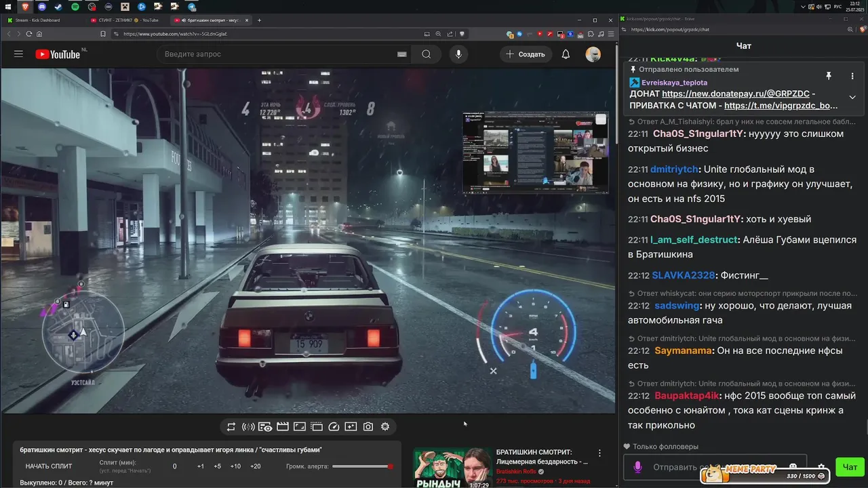The height and width of the screenshot is (488, 868).
Task: Click the YouTube search magnifier button
Action: (426, 54)
